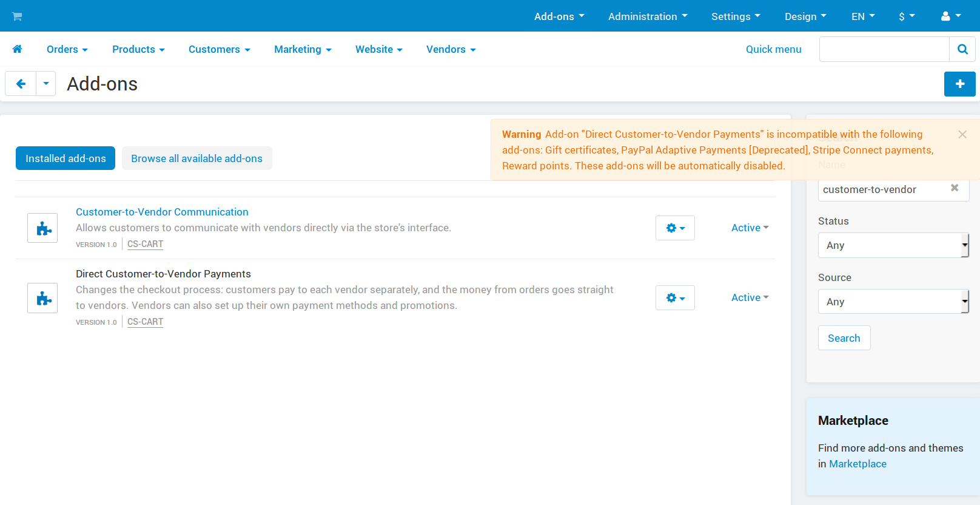The image size is (980, 505).
Task: Click CS-CART developer link under Payments add-on
Action: (145, 322)
